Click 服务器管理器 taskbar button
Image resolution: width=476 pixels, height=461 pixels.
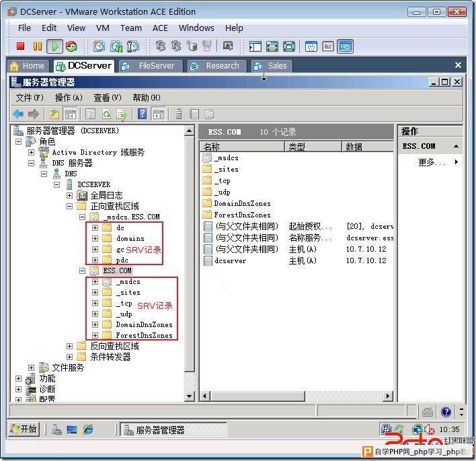173,429
